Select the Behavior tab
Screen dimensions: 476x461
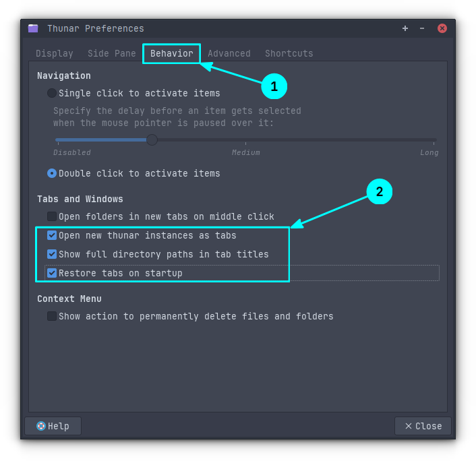pyautogui.click(x=171, y=53)
